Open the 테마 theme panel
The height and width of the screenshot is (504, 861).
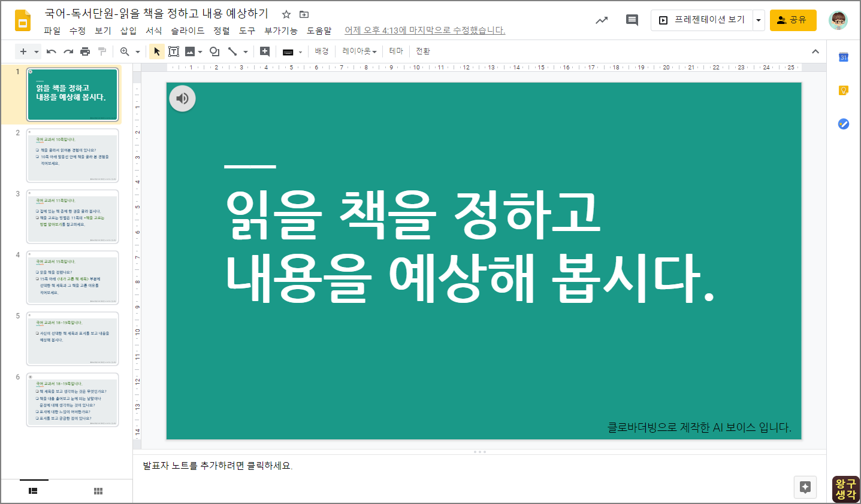coord(396,51)
